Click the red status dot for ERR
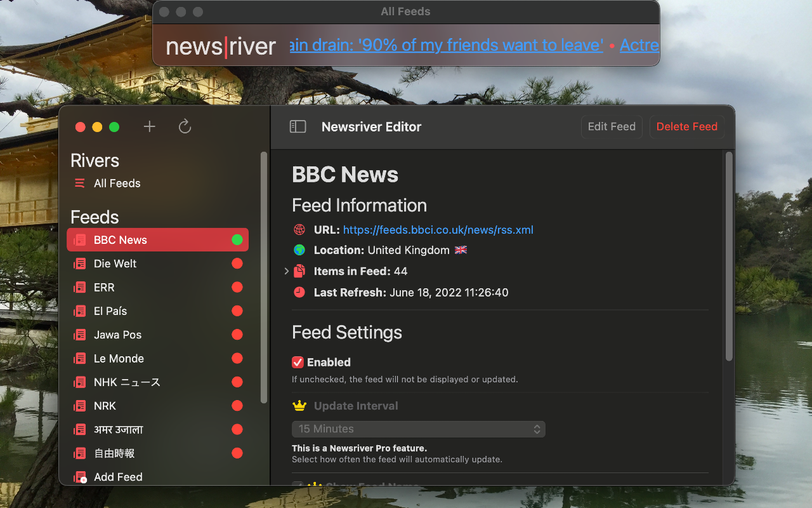812x508 pixels. [x=237, y=288]
